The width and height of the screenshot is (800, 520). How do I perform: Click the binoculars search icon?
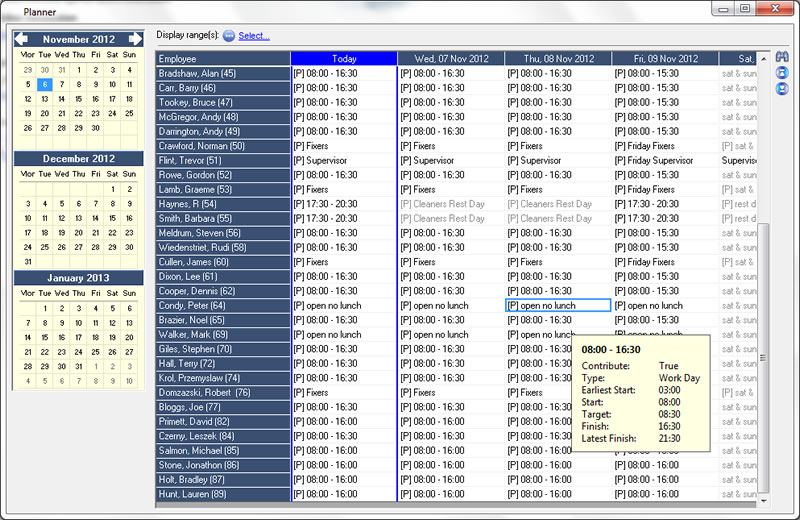coord(782,57)
